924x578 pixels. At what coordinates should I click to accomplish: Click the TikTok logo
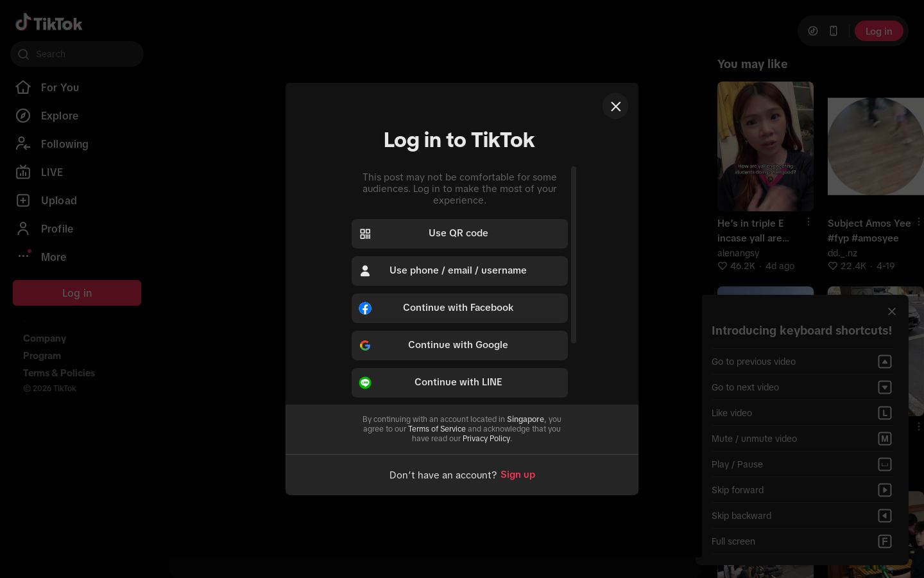click(49, 23)
